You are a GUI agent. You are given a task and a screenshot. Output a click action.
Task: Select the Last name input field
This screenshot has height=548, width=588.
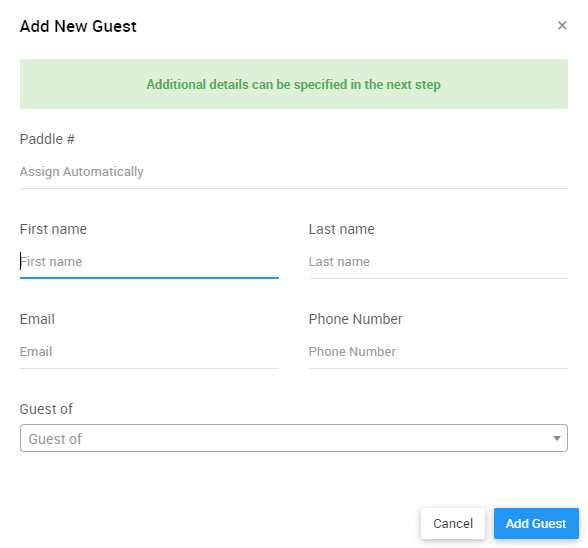[438, 262]
